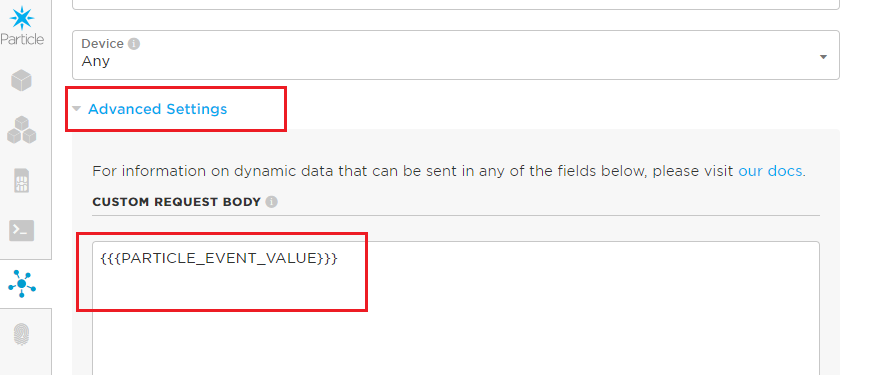Viewport: 876px width, 375px height.
Task: Open the Console terminal icon
Action: 21,230
